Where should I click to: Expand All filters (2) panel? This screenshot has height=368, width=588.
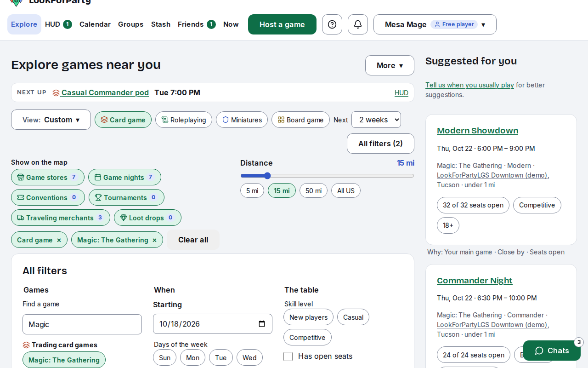click(x=380, y=144)
